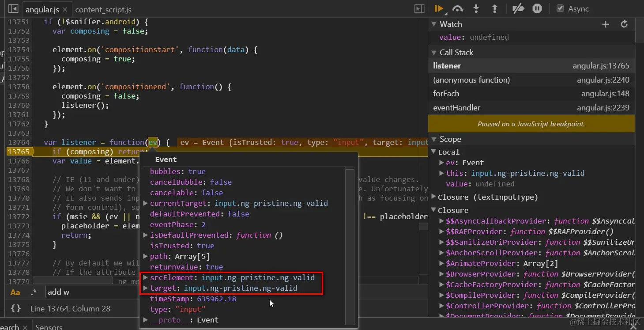Step into next function call
The height and width of the screenshot is (330, 644).
click(x=476, y=9)
